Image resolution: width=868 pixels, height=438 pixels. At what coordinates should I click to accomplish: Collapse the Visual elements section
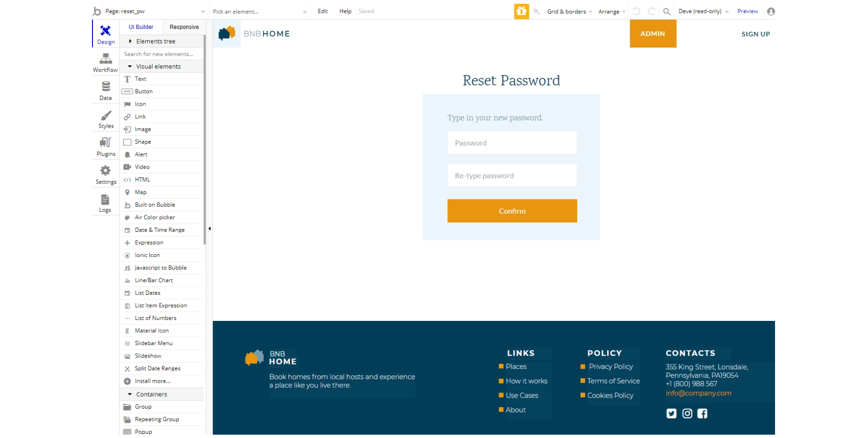[162, 67]
